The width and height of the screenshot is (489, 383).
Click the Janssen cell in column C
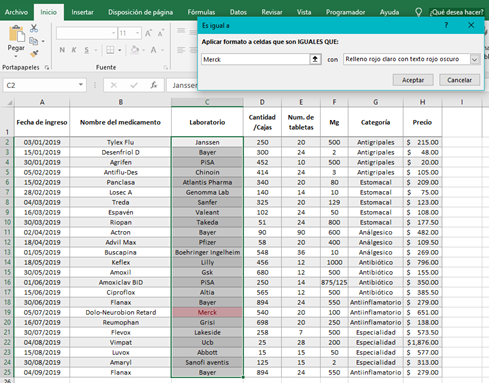(x=207, y=142)
